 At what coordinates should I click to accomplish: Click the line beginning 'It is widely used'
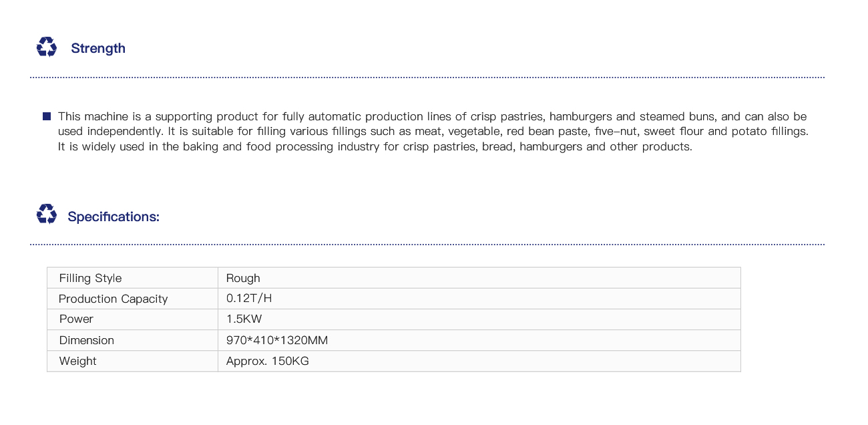[x=375, y=146]
